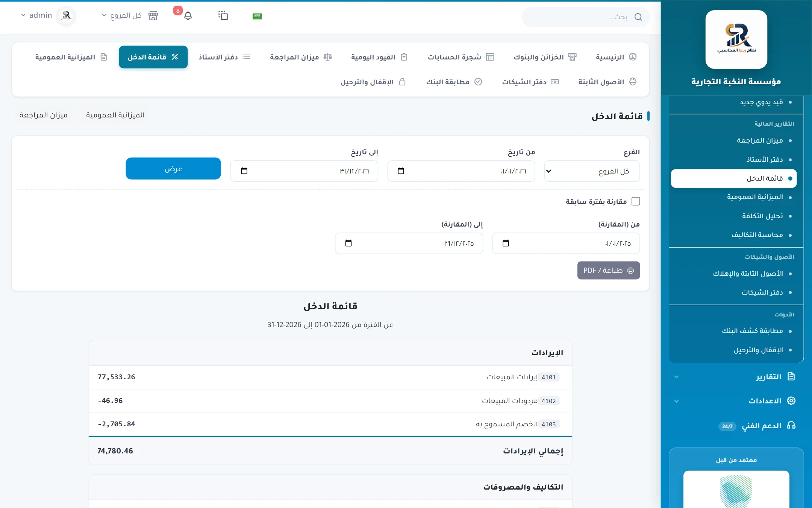Click the طباعة / PDF button

608,271
